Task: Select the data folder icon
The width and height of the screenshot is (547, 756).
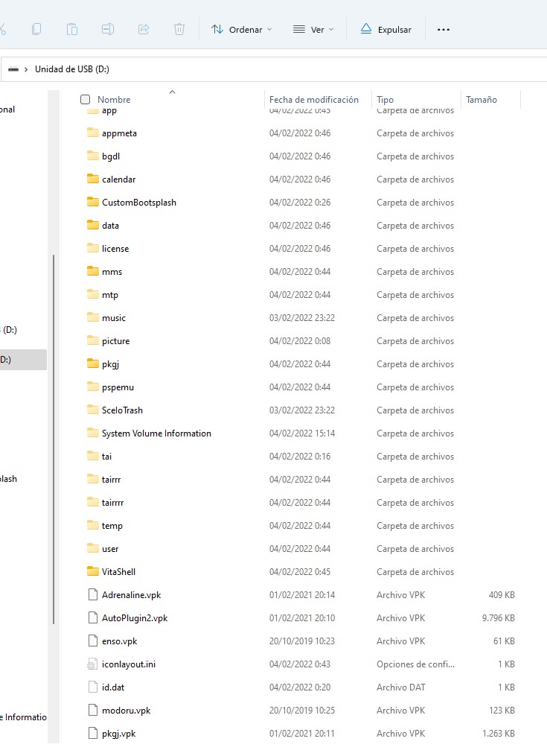Action: tap(92, 225)
